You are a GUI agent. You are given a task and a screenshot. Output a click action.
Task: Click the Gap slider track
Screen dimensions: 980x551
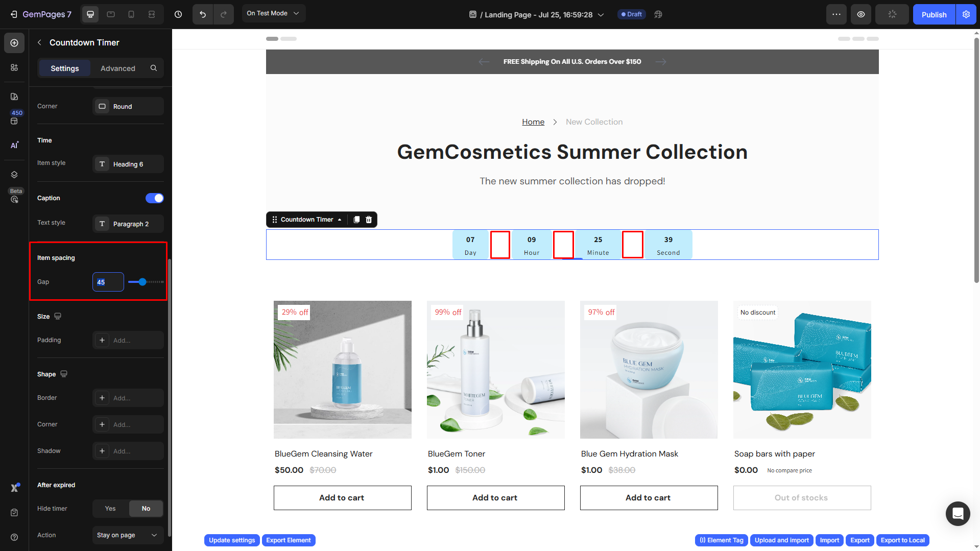tap(146, 282)
